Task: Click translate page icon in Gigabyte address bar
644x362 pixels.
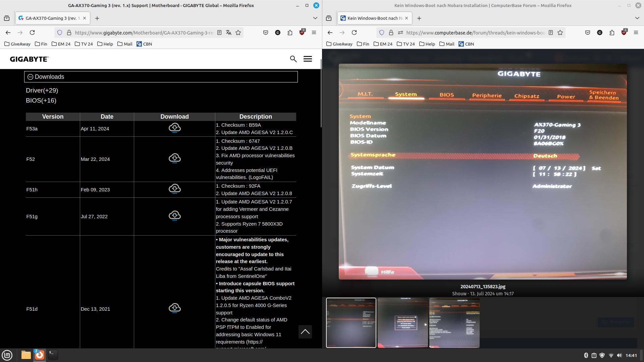Action: (229, 33)
